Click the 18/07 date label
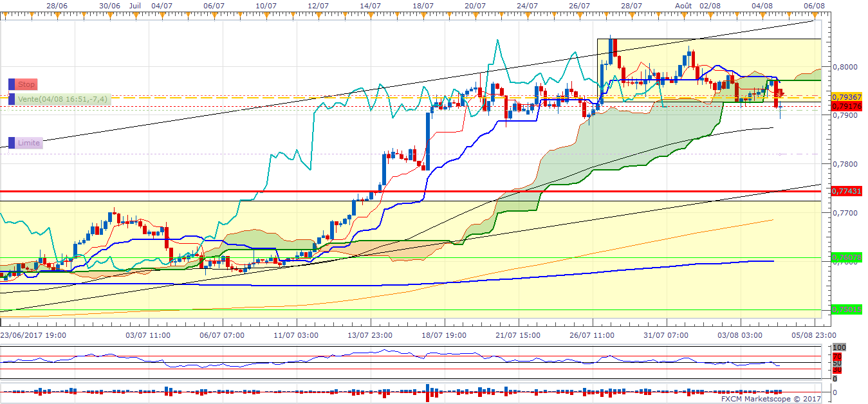The width and height of the screenshot is (868, 404). [x=423, y=5]
